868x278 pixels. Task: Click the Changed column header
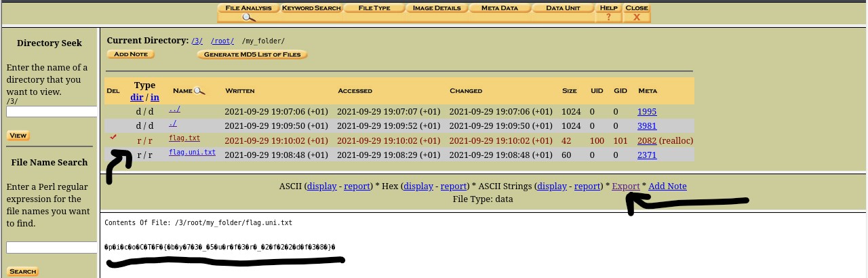pyautogui.click(x=466, y=91)
